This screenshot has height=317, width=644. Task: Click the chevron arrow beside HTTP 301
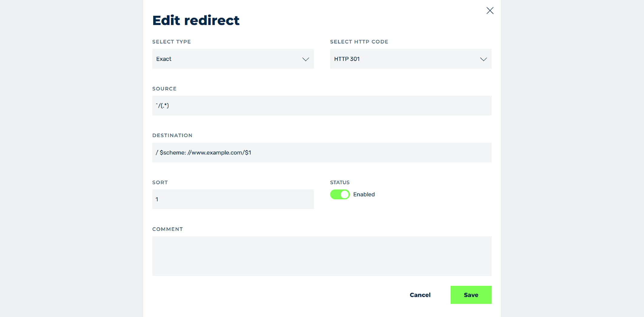[483, 59]
